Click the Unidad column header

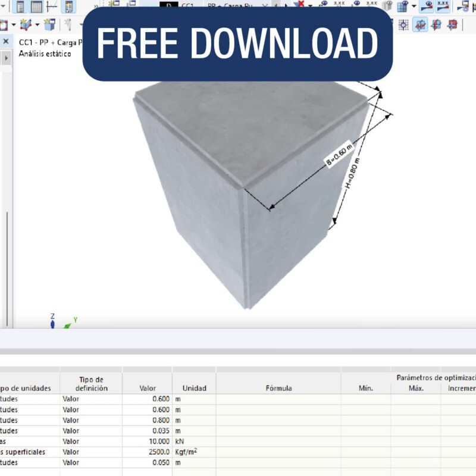click(195, 388)
